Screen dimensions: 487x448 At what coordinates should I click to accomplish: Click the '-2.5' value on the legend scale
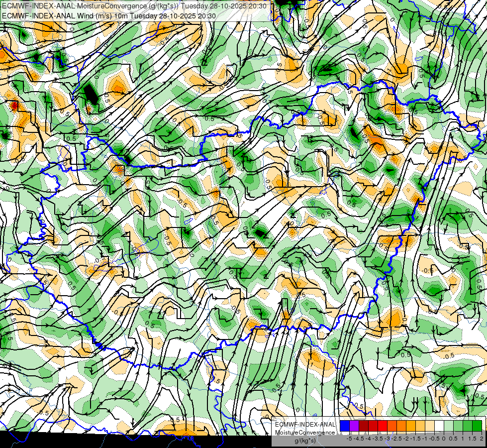pyautogui.click(x=396, y=439)
